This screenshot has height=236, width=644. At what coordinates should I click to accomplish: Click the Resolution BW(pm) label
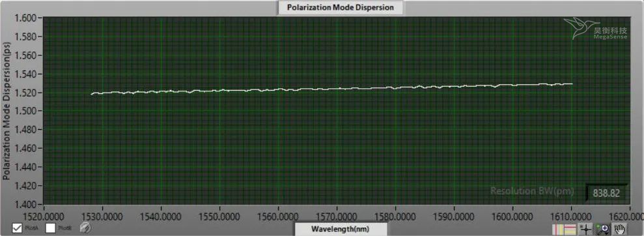[532, 191]
